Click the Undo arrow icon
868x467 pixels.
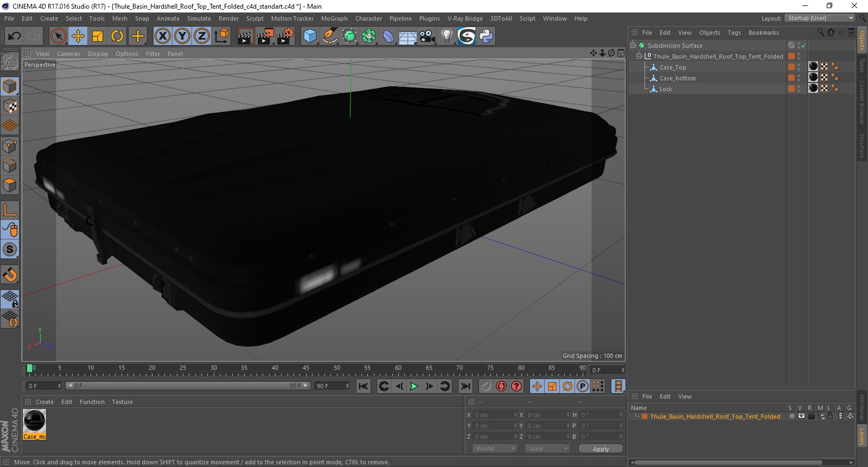(14, 36)
